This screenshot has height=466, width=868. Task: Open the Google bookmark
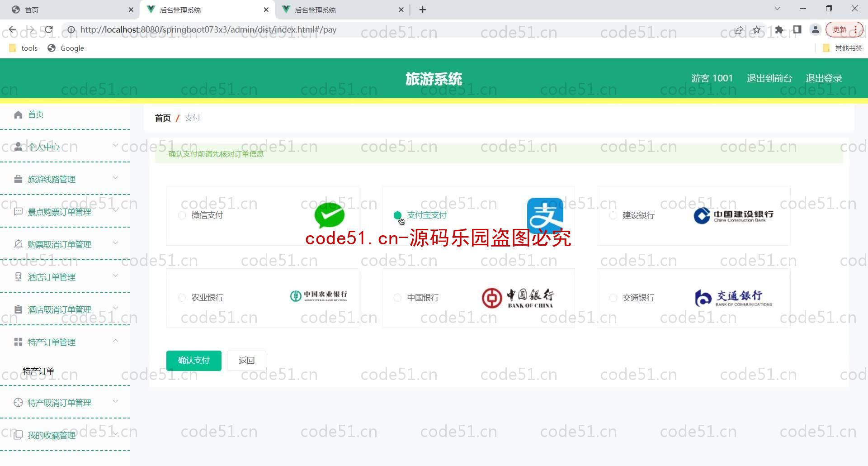click(66, 48)
